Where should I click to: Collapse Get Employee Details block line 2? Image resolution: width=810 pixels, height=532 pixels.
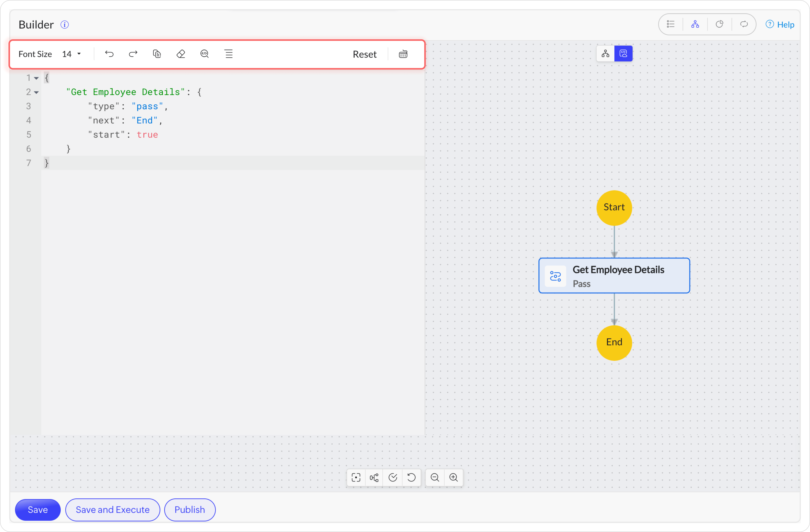click(x=36, y=93)
